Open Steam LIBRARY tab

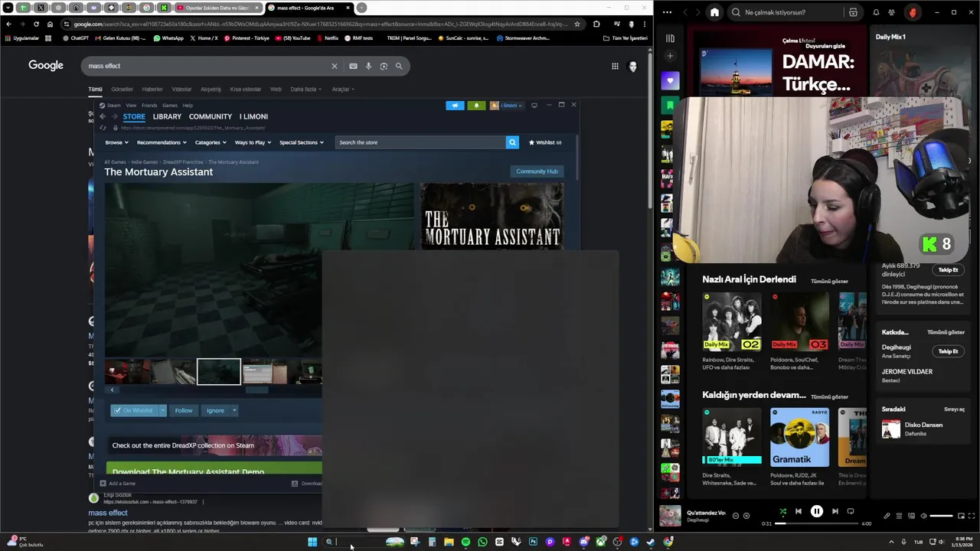(167, 116)
